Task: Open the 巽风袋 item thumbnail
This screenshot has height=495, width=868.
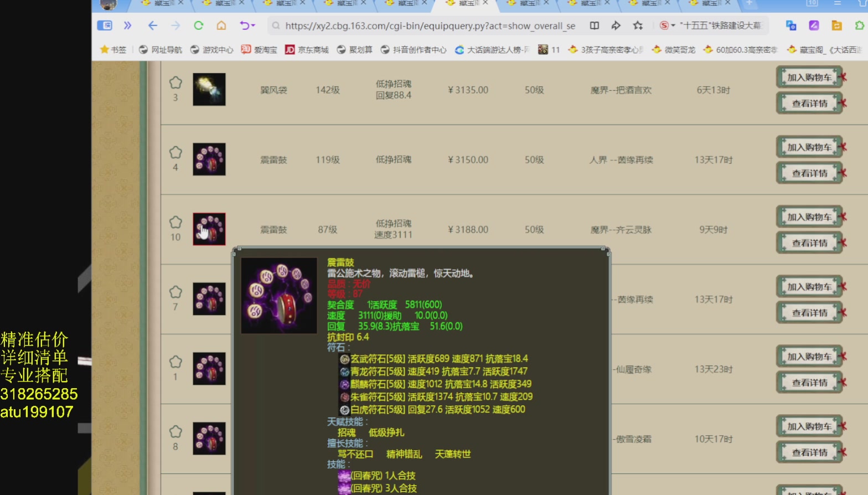Action: click(209, 89)
